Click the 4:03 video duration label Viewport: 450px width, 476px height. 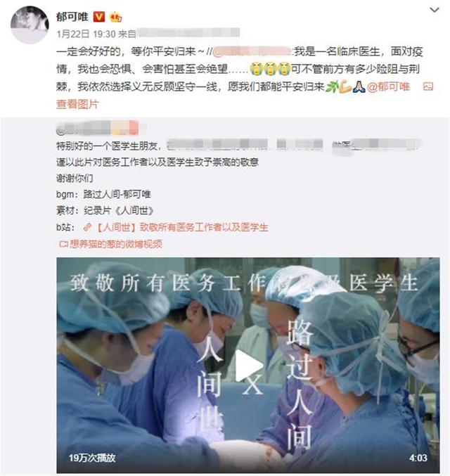pyautogui.click(x=418, y=458)
